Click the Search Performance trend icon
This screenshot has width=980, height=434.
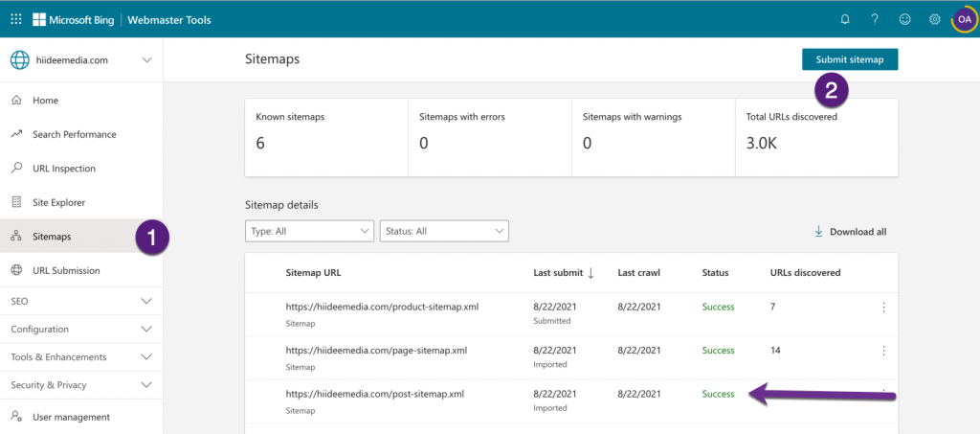[x=17, y=134]
